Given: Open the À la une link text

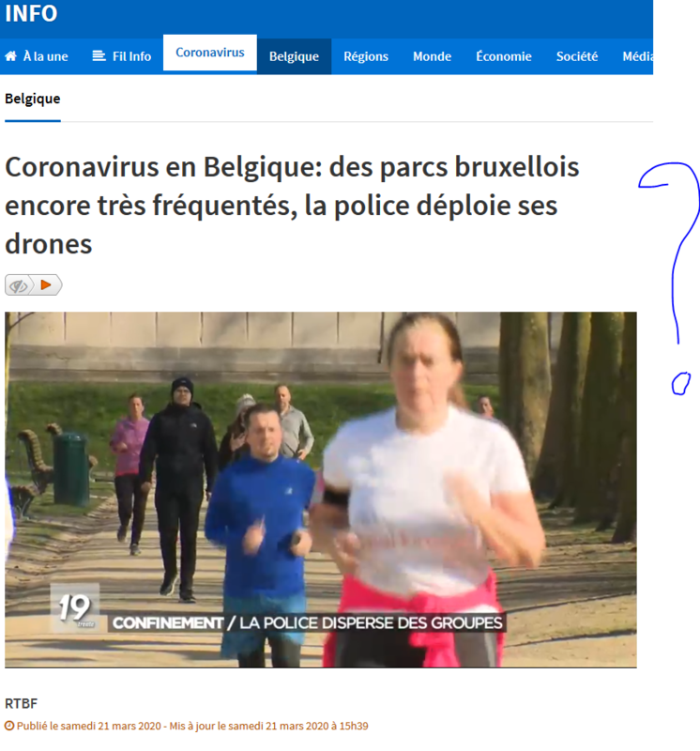Looking at the screenshot, I should (45, 56).
